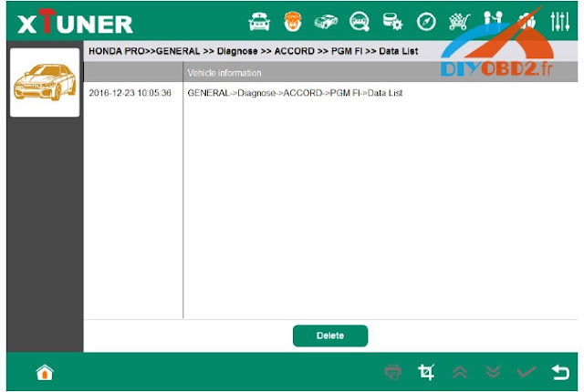Select the 2016-12-23 10:05:36 record timestamp
Screen dimensions: 584x392
(x=130, y=93)
